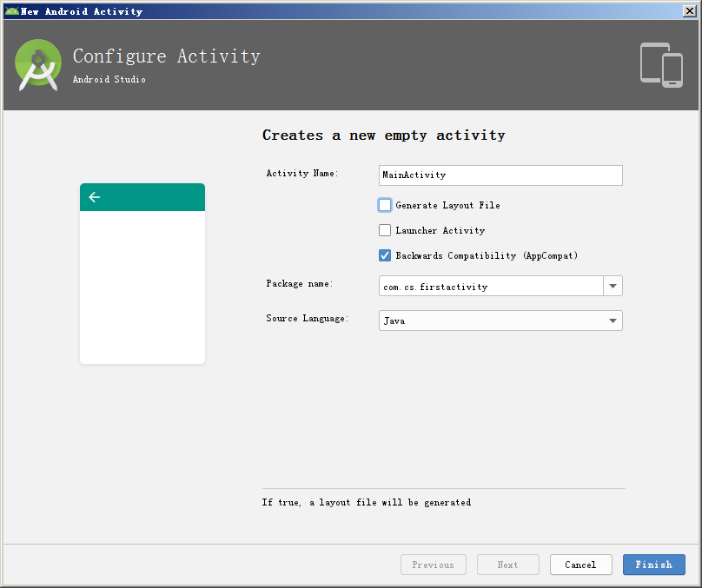Click the disabled Previous button
Viewport: 702px width, 588px height.
click(434, 565)
